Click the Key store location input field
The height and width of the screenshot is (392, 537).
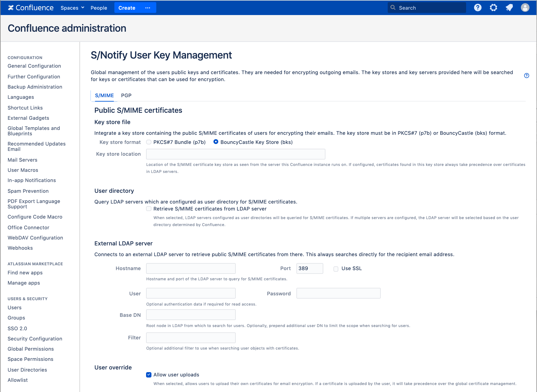(x=235, y=154)
